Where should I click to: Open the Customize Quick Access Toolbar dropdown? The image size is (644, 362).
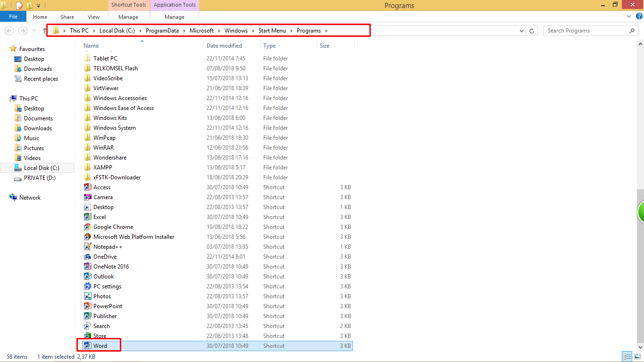(x=38, y=6)
